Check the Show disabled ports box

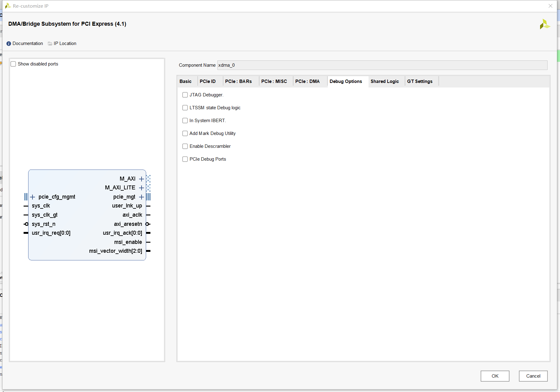pos(13,64)
